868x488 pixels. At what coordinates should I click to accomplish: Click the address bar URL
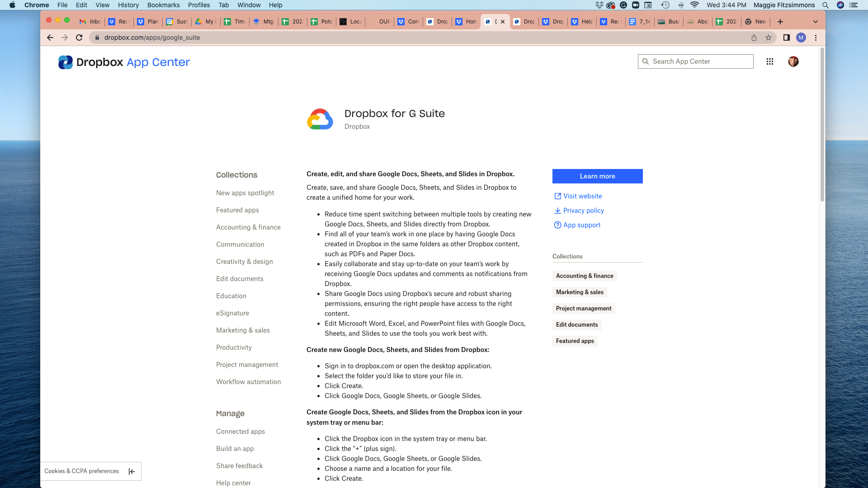pyautogui.click(x=152, y=38)
